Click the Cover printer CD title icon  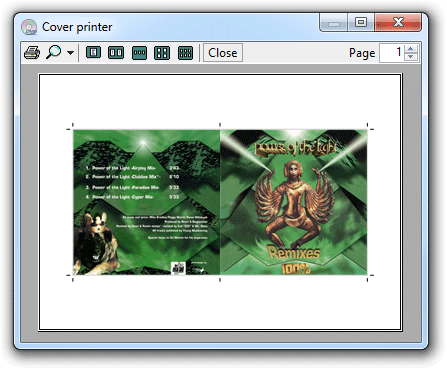(x=29, y=27)
